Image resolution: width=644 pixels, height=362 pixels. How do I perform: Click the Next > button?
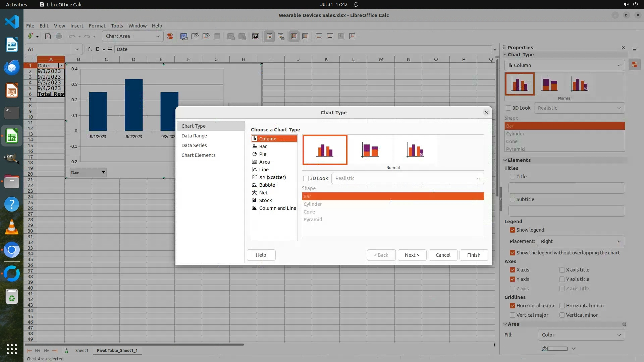tap(412, 255)
